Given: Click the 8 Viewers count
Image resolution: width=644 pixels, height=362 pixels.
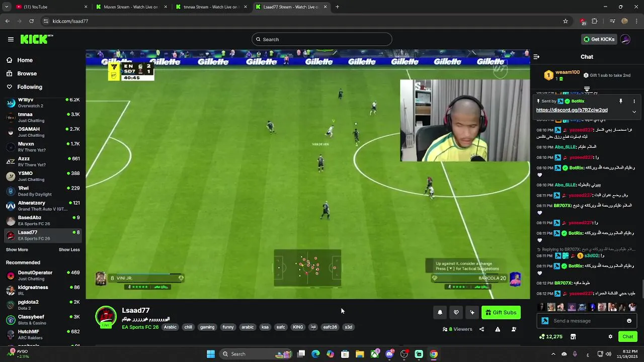Looking at the screenshot, I should 457,329.
